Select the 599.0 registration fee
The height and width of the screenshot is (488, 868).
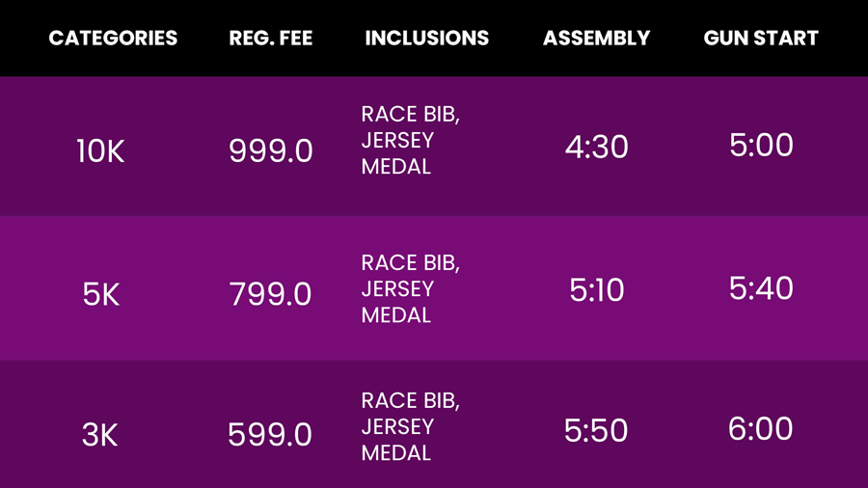[270, 434]
